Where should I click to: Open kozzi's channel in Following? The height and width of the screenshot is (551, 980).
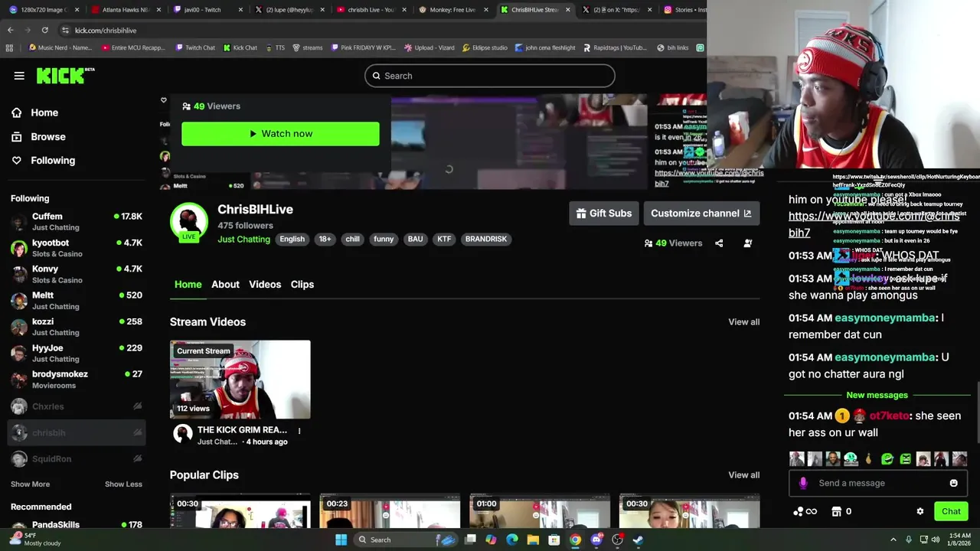(x=77, y=327)
